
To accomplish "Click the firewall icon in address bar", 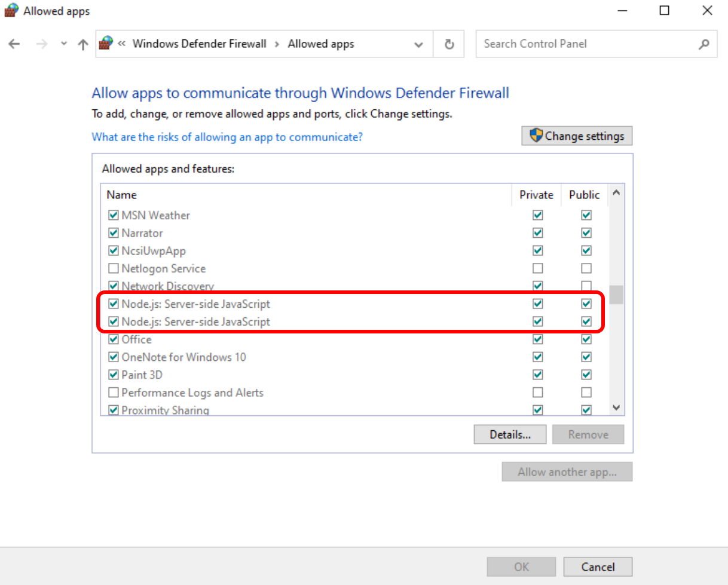I will [x=106, y=44].
